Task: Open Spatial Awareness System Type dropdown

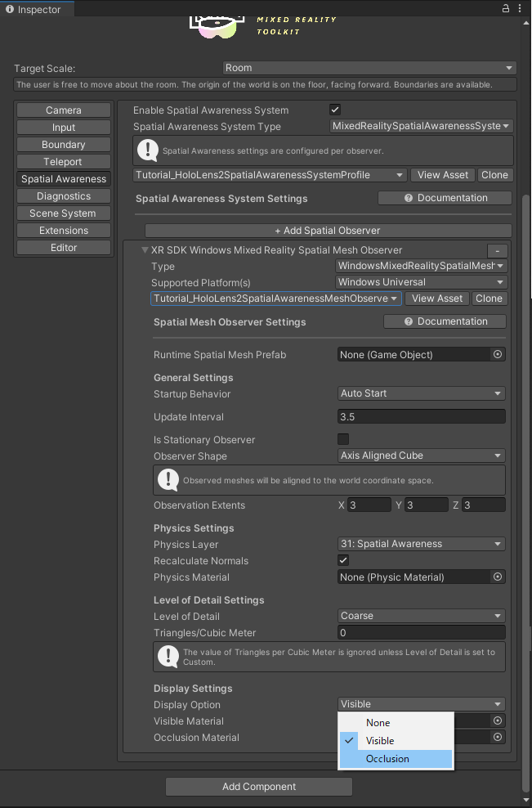Action: click(x=422, y=126)
